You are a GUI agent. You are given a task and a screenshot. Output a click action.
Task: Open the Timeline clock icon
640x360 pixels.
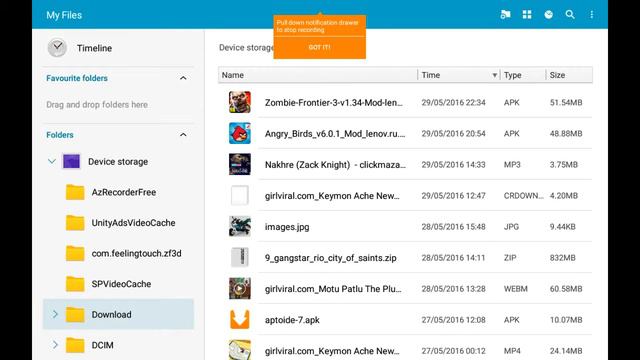[x=57, y=48]
